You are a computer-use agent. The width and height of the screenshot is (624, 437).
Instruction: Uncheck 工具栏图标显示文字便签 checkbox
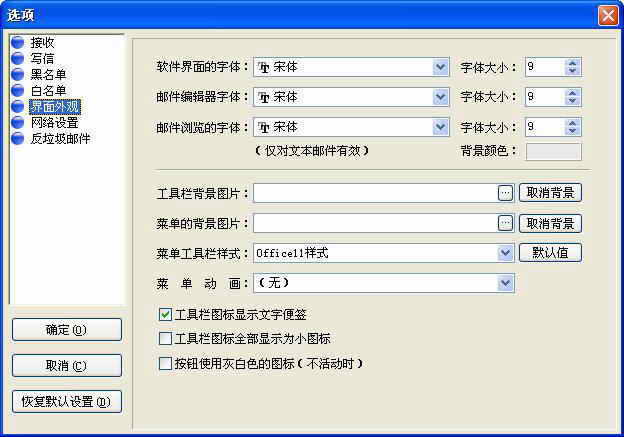coord(166,314)
